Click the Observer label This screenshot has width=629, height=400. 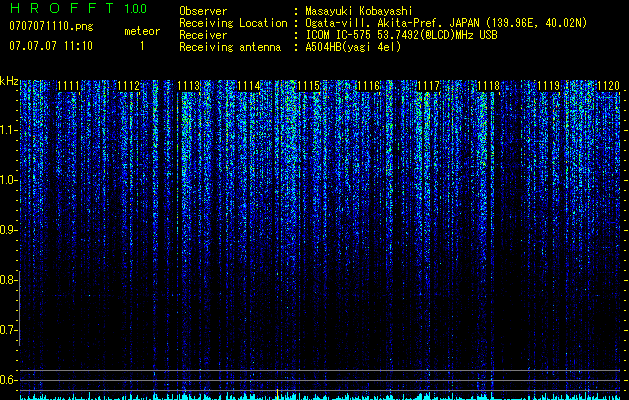(x=203, y=11)
